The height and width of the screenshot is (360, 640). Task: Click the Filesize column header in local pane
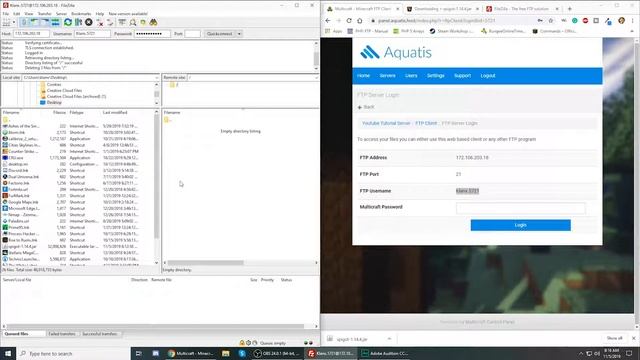(59, 112)
